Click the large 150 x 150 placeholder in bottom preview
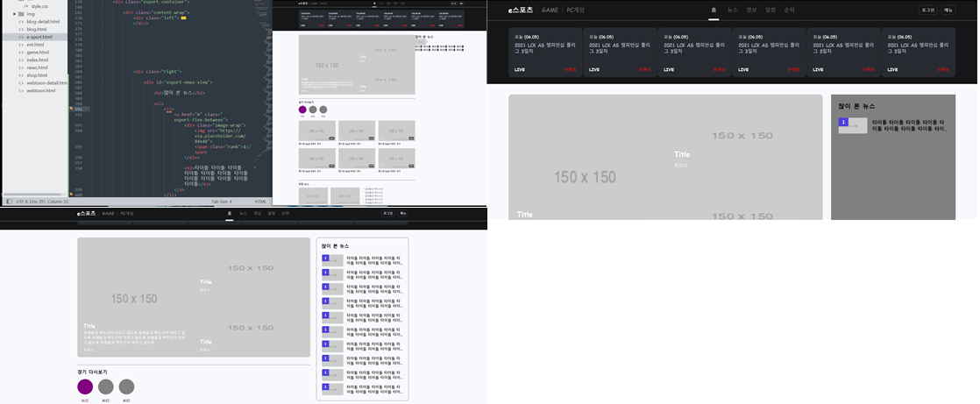The height and width of the screenshot is (404, 980). click(134, 299)
